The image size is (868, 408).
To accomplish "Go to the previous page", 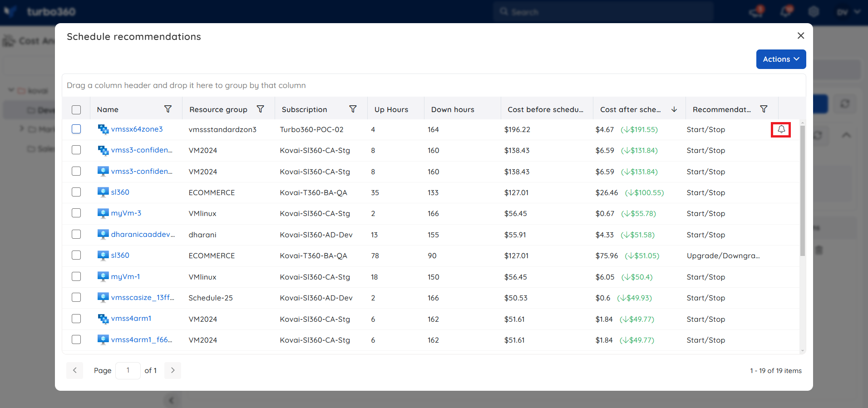I will (x=75, y=370).
